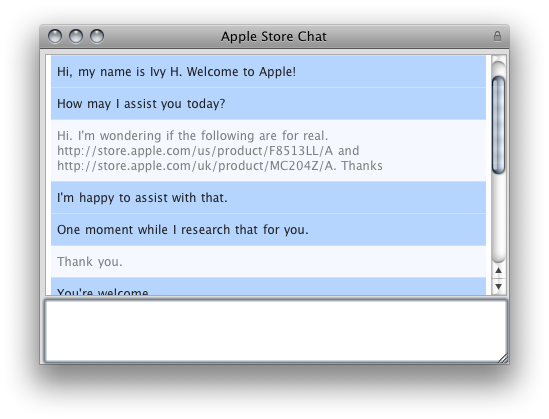Click the message input text area
The width and height of the screenshot is (549, 419).
(276, 331)
